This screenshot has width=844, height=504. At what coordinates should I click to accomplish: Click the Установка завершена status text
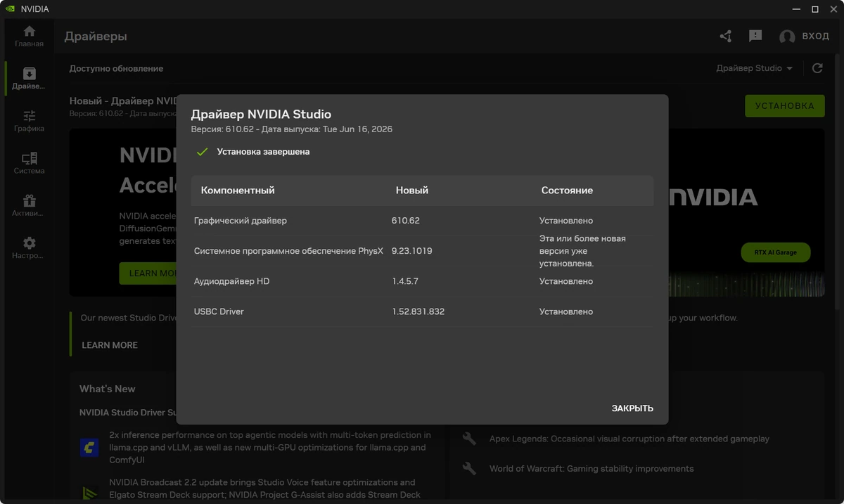263,151
